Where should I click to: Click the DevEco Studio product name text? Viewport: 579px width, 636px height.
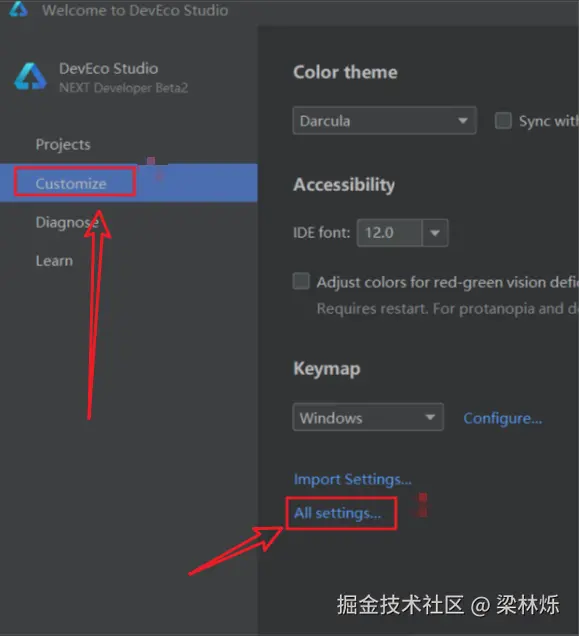point(108,69)
